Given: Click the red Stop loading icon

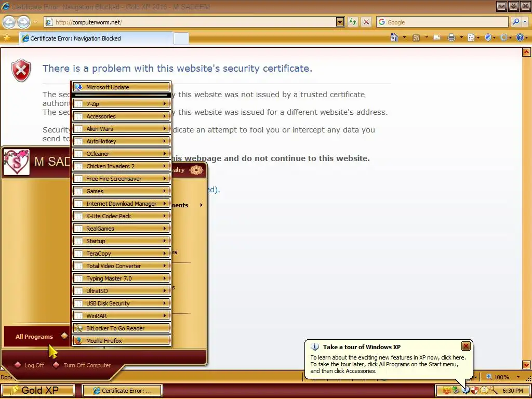Looking at the screenshot, I should [366, 22].
